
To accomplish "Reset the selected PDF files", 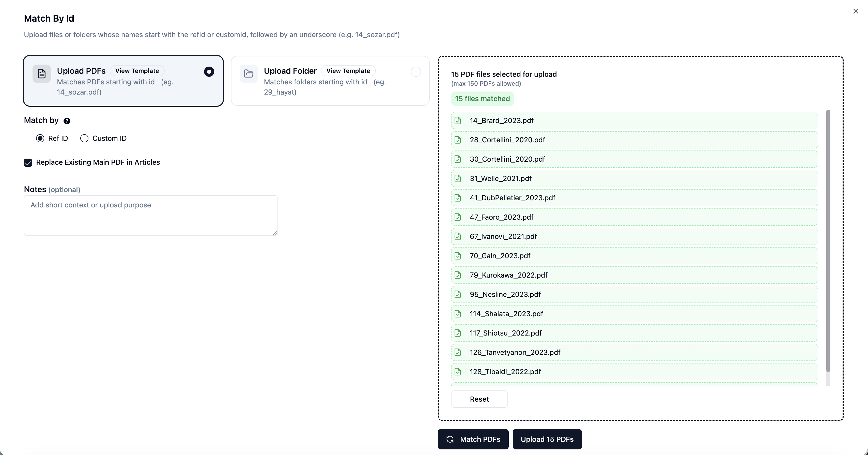I will pyautogui.click(x=479, y=399).
